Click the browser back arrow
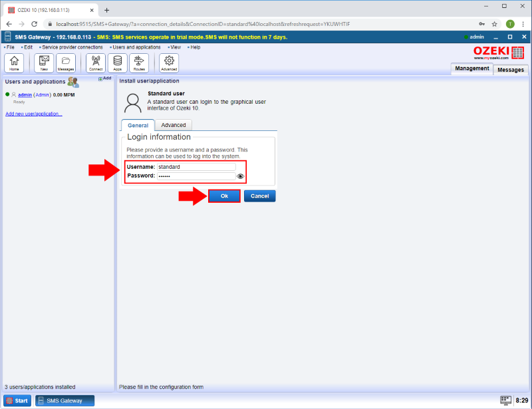This screenshot has width=532, height=409. 9,24
